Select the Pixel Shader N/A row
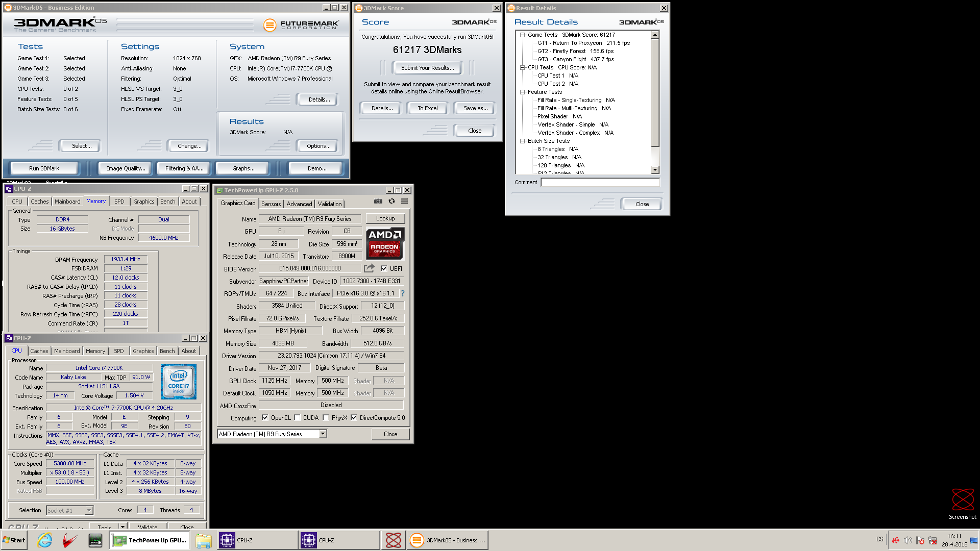The width and height of the screenshot is (980, 551). (x=559, y=116)
